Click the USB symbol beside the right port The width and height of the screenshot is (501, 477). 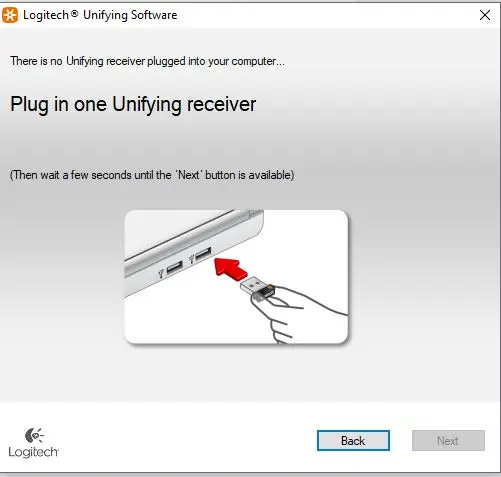tap(191, 259)
